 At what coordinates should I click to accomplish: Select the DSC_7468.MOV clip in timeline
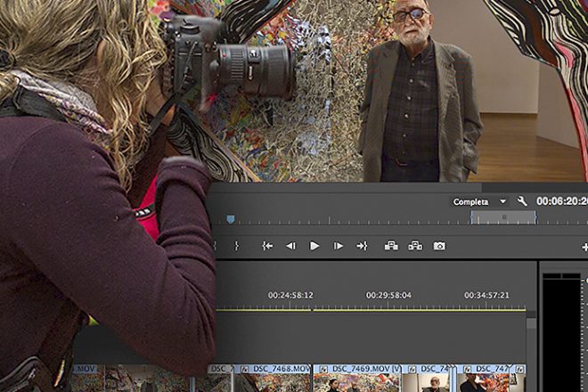(273, 378)
